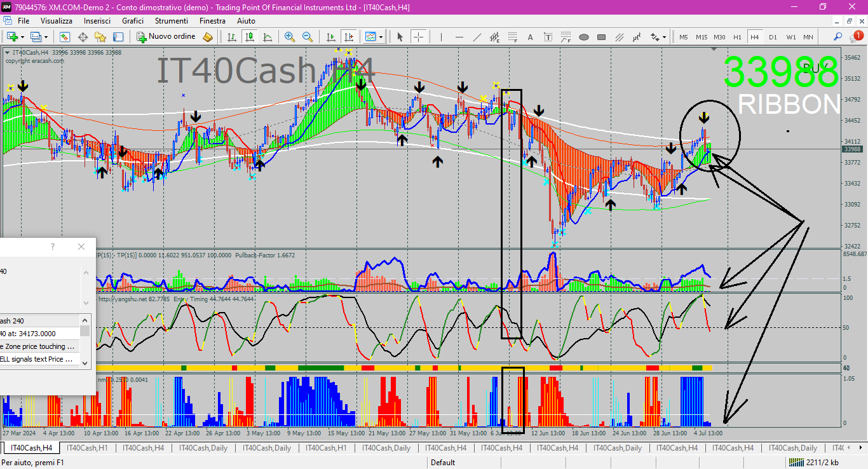The height and width of the screenshot is (469, 868).
Task: Select alert row '40 at: 34173.0000'
Action: coord(39,334)
